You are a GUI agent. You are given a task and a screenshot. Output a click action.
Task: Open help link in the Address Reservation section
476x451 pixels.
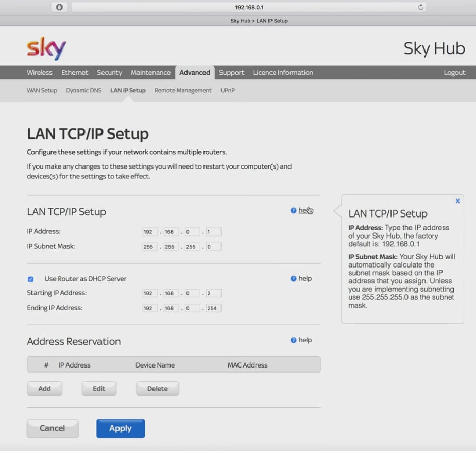(x=305, y=340)
